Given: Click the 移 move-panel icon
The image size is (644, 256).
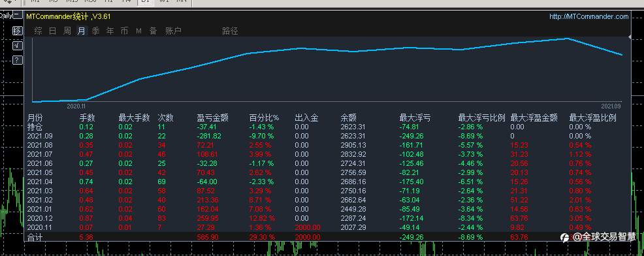Looking at the screenshot, I should 17,31.
